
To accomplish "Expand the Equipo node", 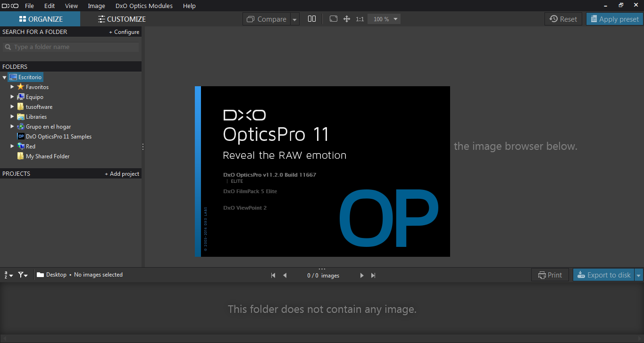I will (x=12, y=97).
